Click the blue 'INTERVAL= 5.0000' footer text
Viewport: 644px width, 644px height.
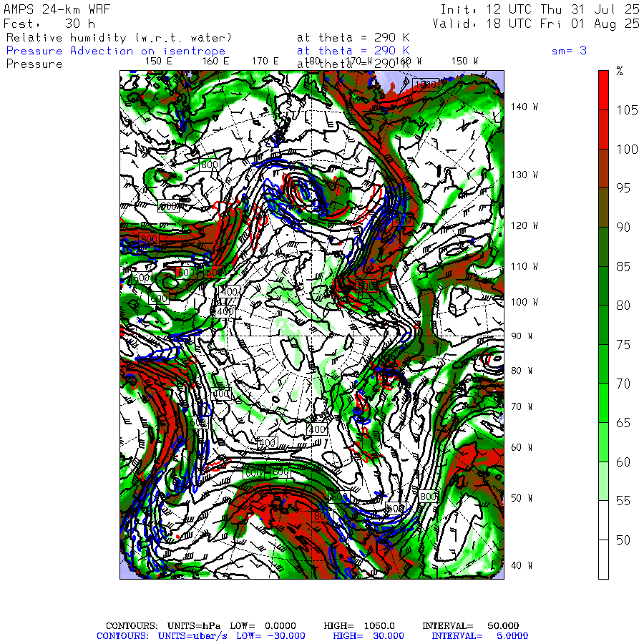point(479,636)
